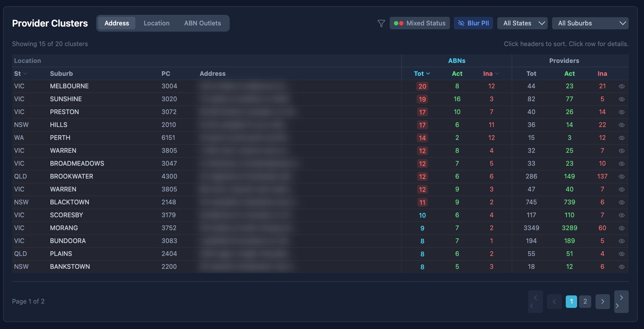
Task: Click the eye icon for MORANG row
Action: tap(622, 228)
